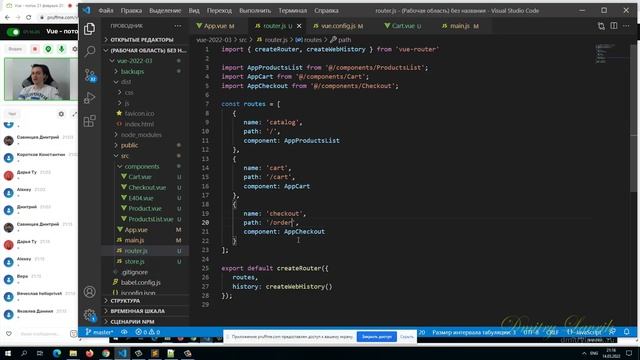Open Chrome from the Windows taskbar
The width and height of the screenshot is (640, 360).
click(x=106, y=353)
